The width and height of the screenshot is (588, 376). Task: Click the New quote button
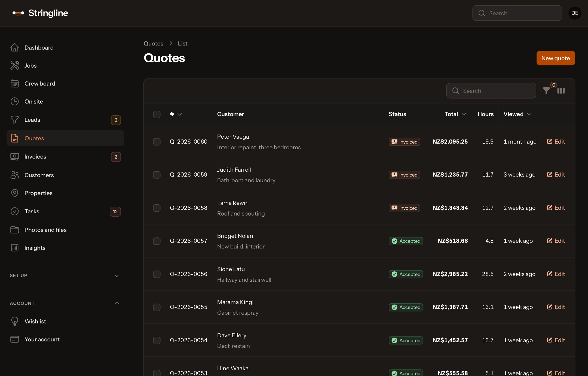tap(556, 58)
